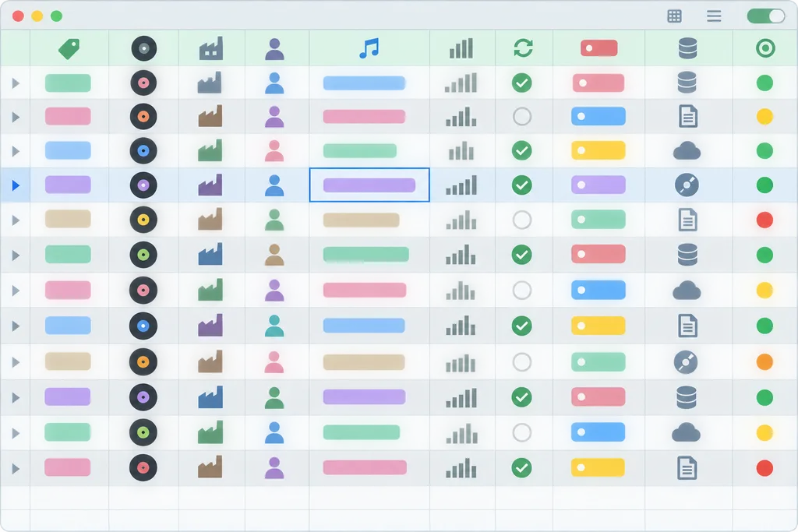Click the factory icon column header
This screenshot has height=532, width=798.
pyautogui.click(x=210, y=49)
